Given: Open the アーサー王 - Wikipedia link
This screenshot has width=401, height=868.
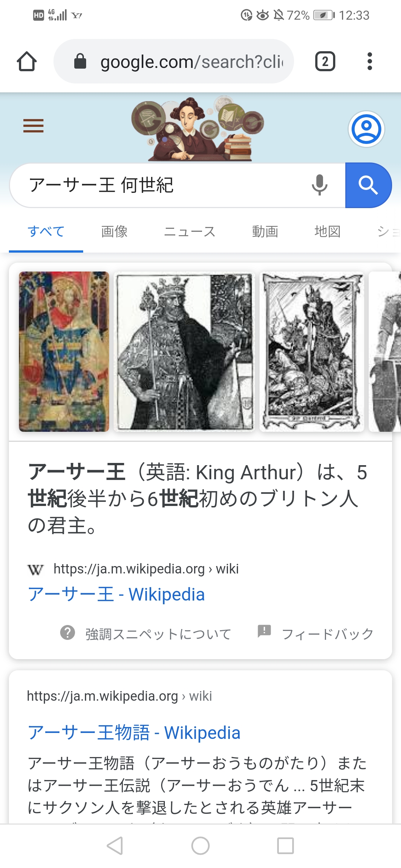Looking at the screenshot, I should [116, 594].
